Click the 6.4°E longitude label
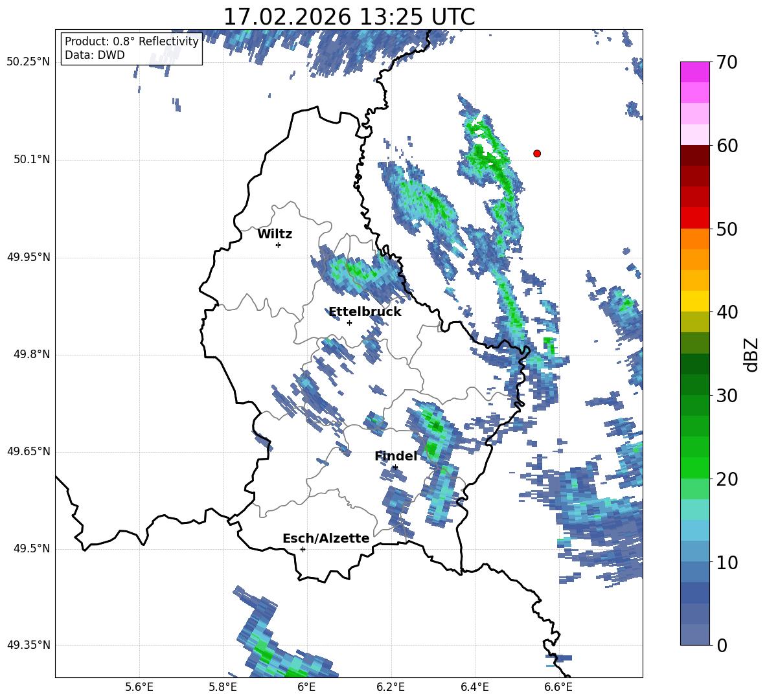 [474, 687]
